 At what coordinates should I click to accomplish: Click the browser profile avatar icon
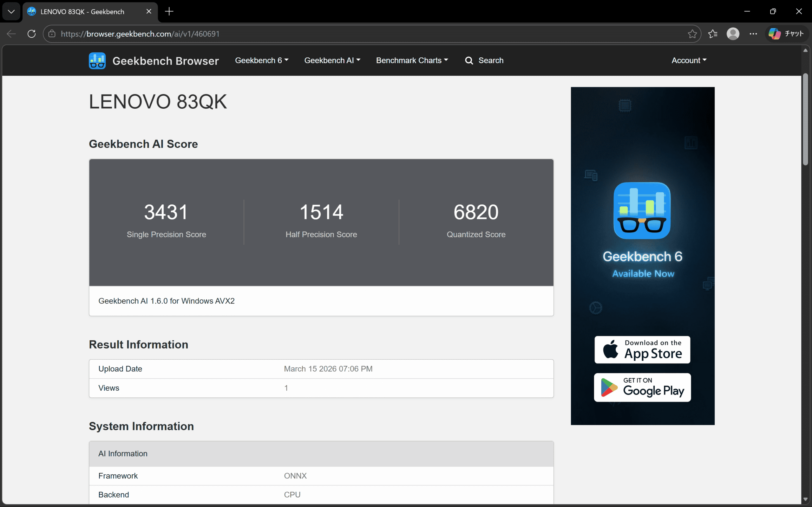point(733,34)
